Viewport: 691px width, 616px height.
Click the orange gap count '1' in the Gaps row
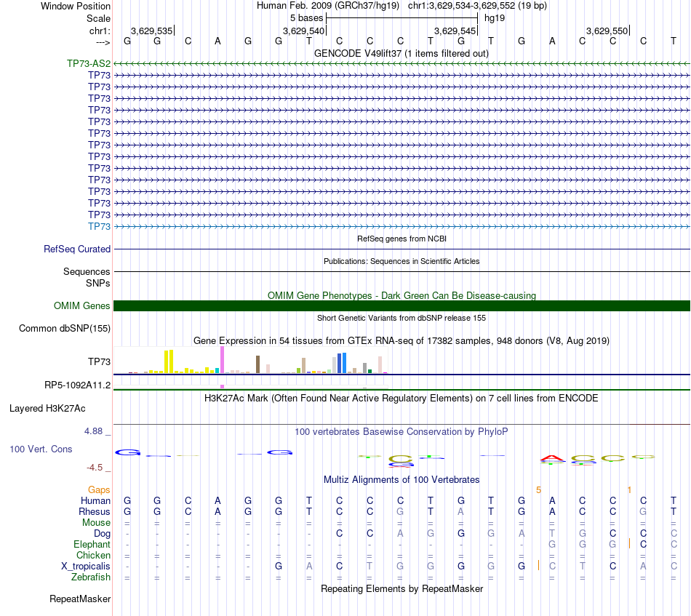point(630,490)
